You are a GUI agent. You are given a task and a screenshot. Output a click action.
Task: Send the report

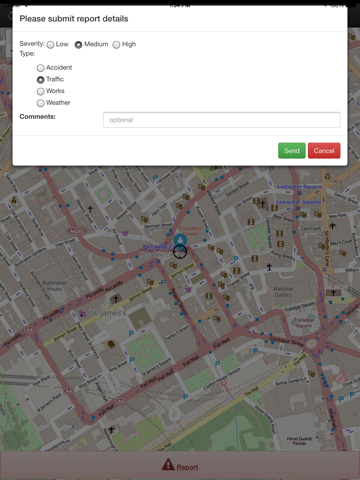click(292, 151)
